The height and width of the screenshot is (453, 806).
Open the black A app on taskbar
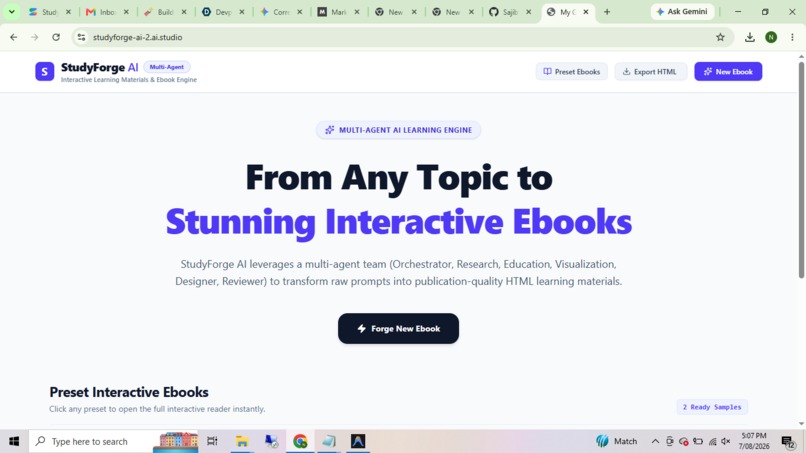(358, 441)
